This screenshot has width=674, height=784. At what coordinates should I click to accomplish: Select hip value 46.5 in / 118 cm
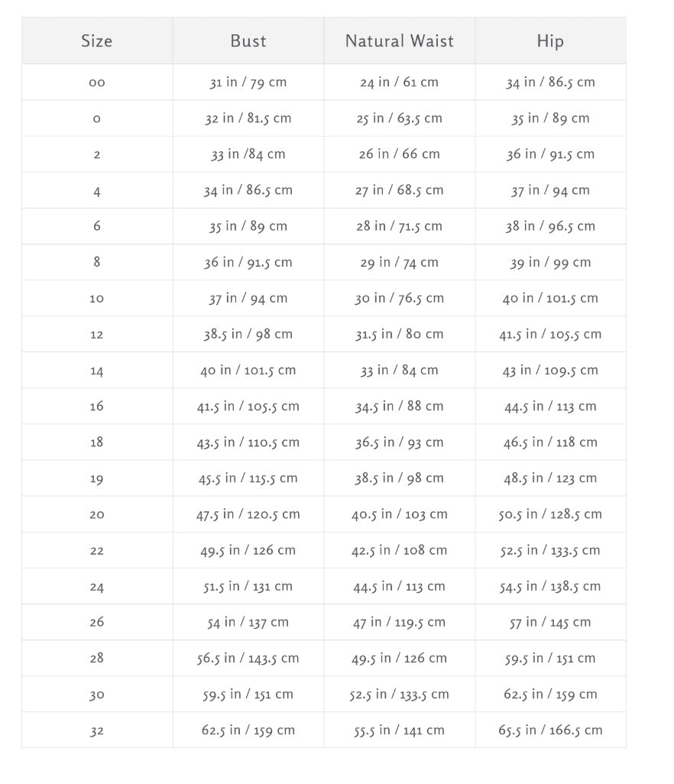pos(550,442)
